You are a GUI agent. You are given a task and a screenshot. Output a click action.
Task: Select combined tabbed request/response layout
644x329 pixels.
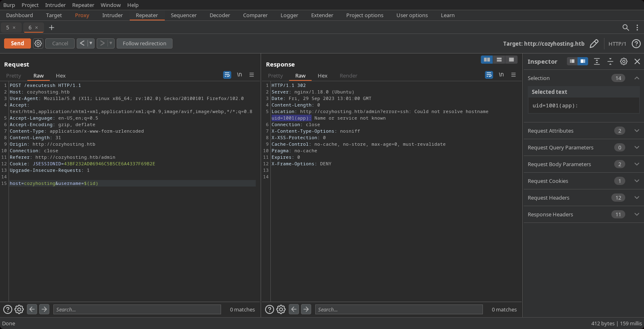(511, 60)
